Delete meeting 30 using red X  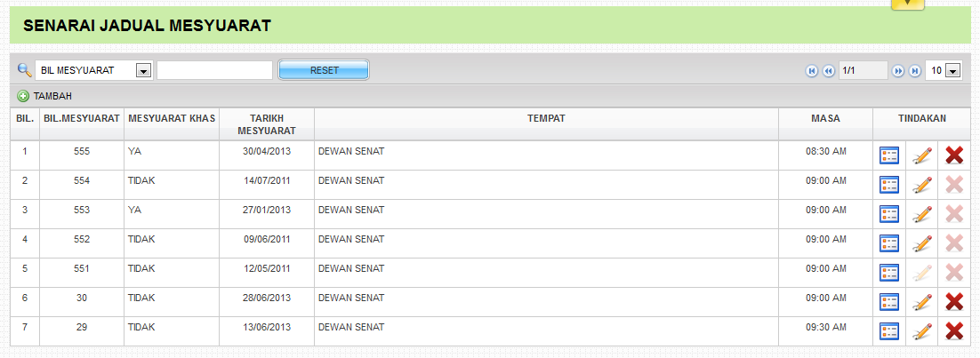coord(954,302)
